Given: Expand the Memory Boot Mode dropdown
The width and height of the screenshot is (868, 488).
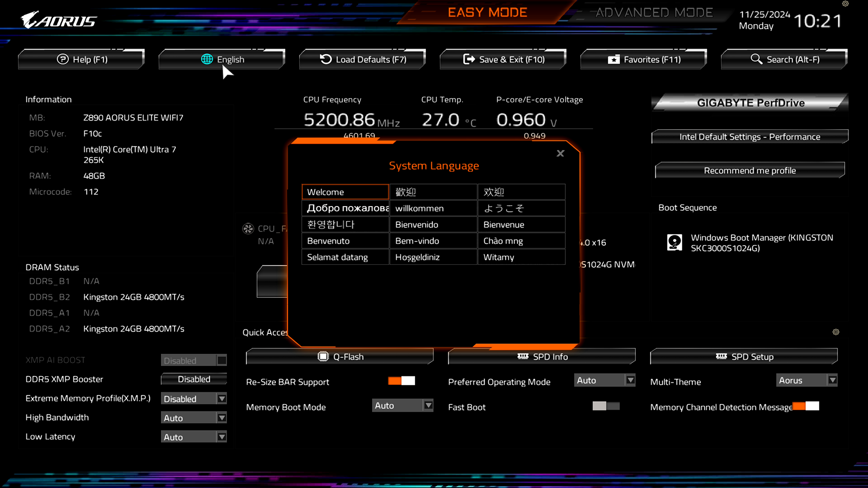Looking at the screenshot, I should (x=402, y=405).
